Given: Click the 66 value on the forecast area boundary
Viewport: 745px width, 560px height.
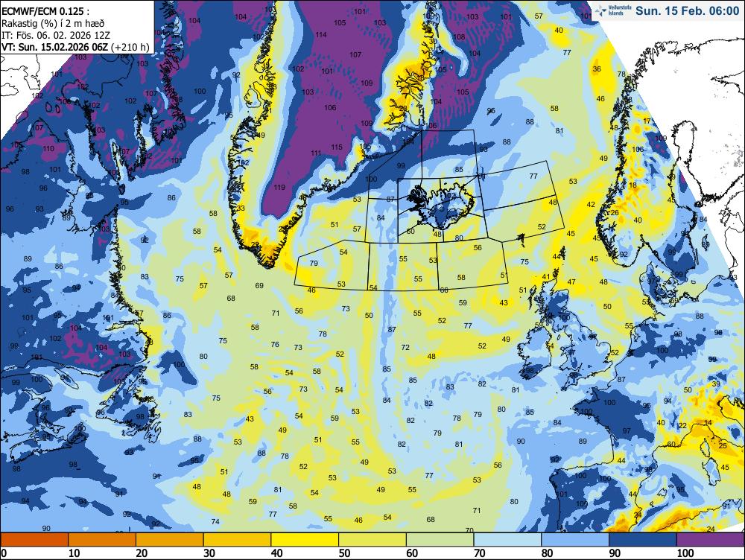Looking at the screenshot, I should (x=444, y=290).
